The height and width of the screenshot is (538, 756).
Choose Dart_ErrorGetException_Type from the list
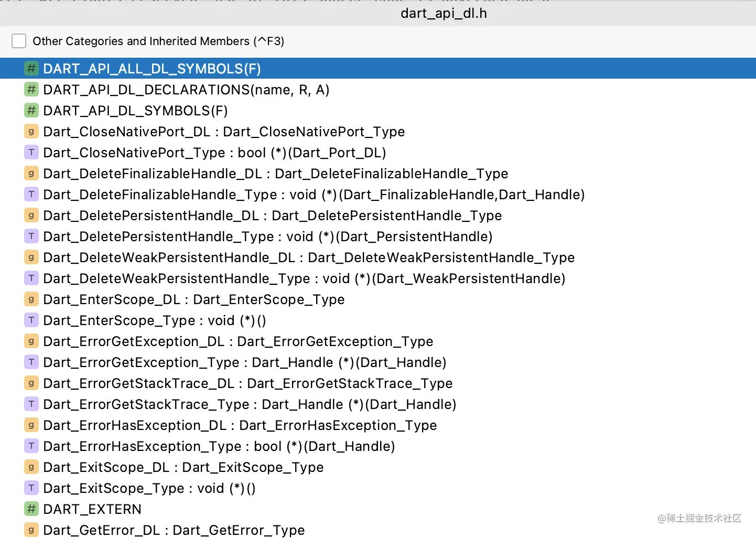point(378,362)
